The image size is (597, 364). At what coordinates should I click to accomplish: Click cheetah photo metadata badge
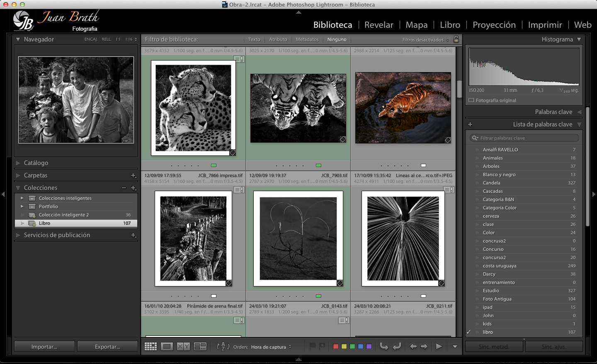point(239,59)
